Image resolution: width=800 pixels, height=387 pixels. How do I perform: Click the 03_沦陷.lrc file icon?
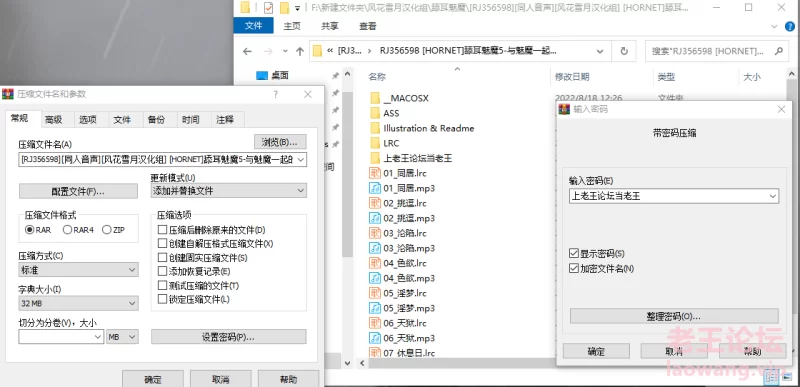coord(375,233)
